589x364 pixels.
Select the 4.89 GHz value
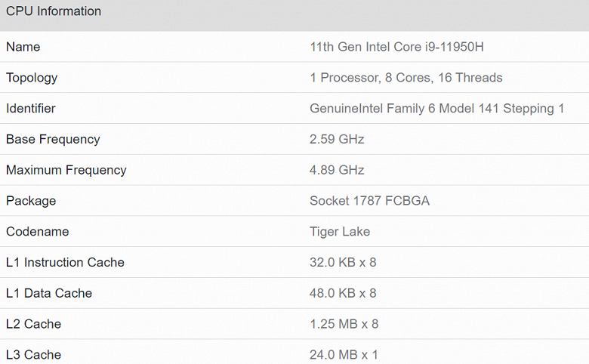click(x=337, y=171)
